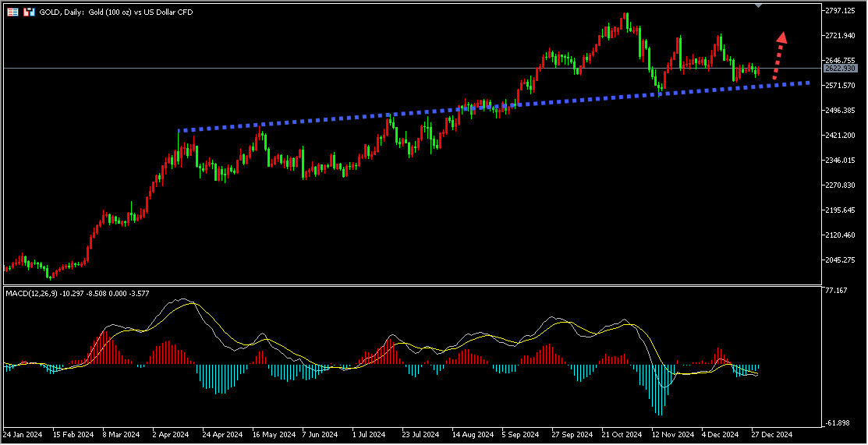Viewport: 868px width, 445px height.
Task: Open the one-click trading panel icon
Action: pyautogui.click(x=12, y=12)
